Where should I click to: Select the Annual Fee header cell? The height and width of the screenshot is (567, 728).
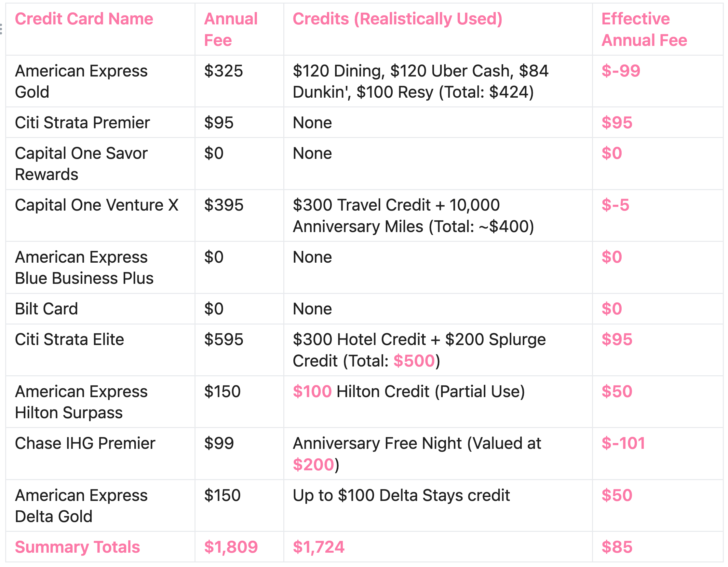[231, 29]
